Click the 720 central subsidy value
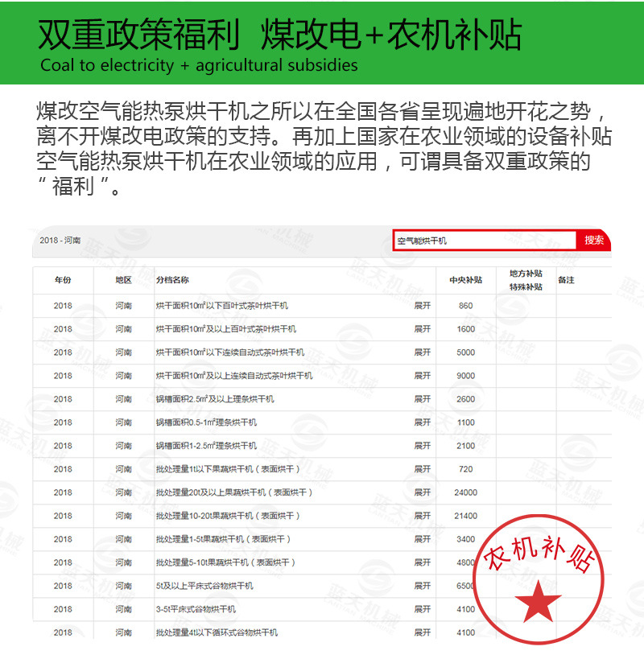 [466, 469]
